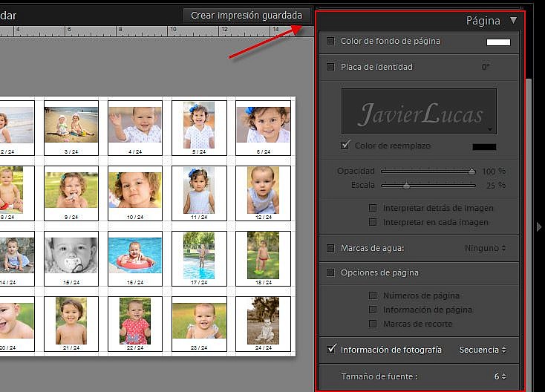Screen dimensions: 545x392
Task: Open the white page background color swatch
Action: 498,42
